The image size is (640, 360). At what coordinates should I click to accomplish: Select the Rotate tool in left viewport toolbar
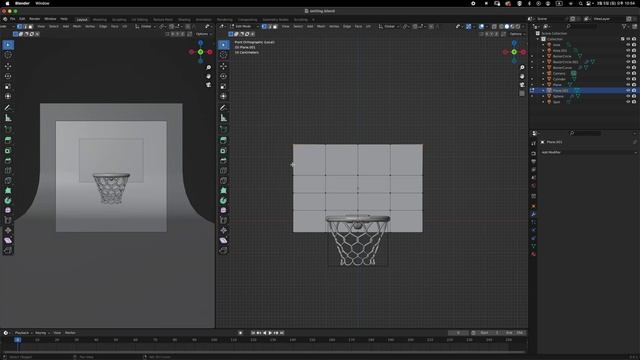click(x=8, y=76)
